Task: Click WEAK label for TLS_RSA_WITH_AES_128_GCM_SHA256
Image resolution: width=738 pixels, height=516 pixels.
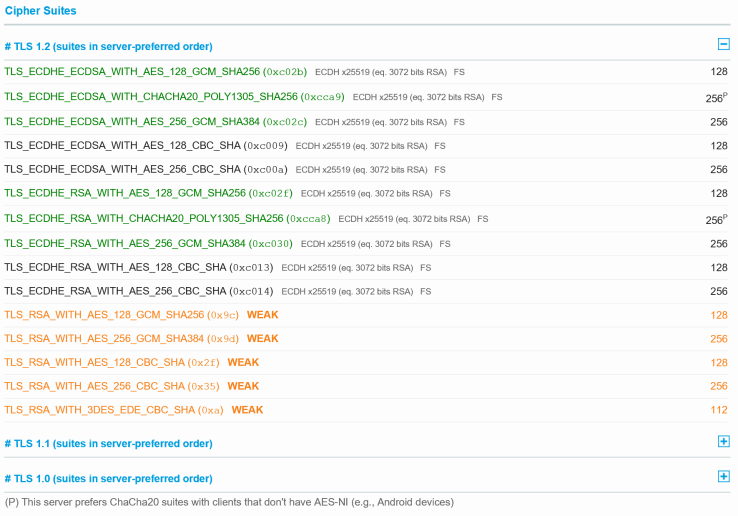Action: (x=262, y=314)
